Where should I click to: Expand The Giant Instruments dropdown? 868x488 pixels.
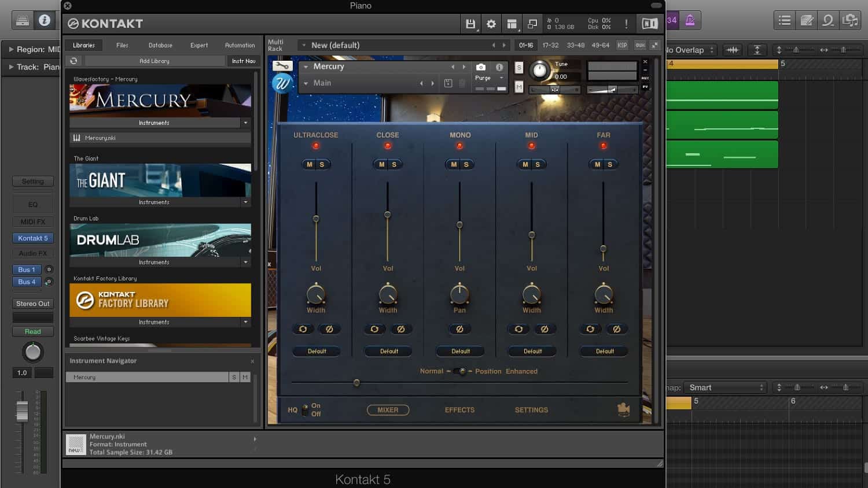245,202
